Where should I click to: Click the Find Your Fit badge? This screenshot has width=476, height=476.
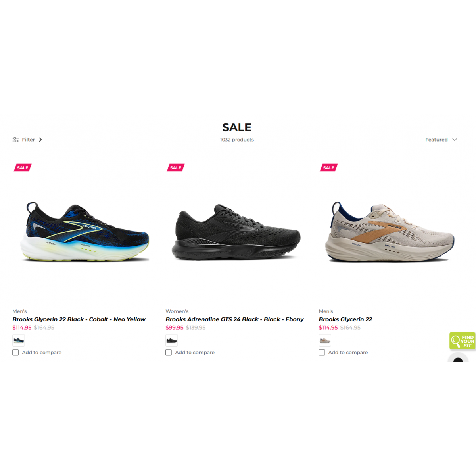click(462, 341)
